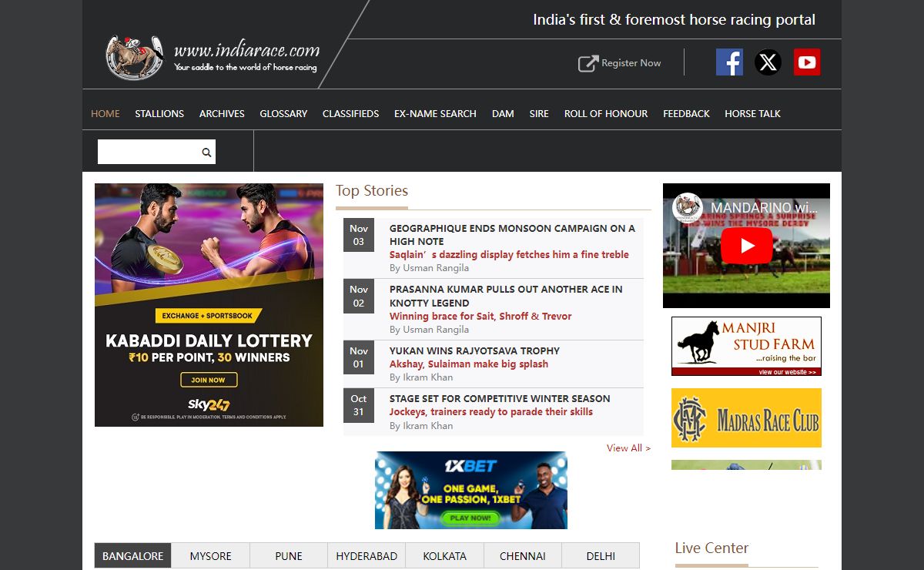Select the PUNE tab
The height and width of the screenshot is (570, 924).
coord(289,555)
